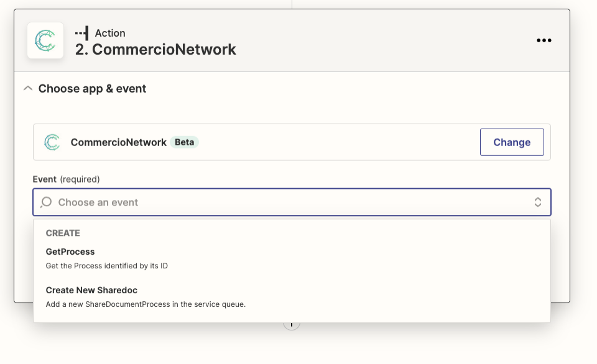This screenshot has width=597, height=364.
Task: Click the 'Get the Process identified by its ID' description
Action: pos(106,266)
